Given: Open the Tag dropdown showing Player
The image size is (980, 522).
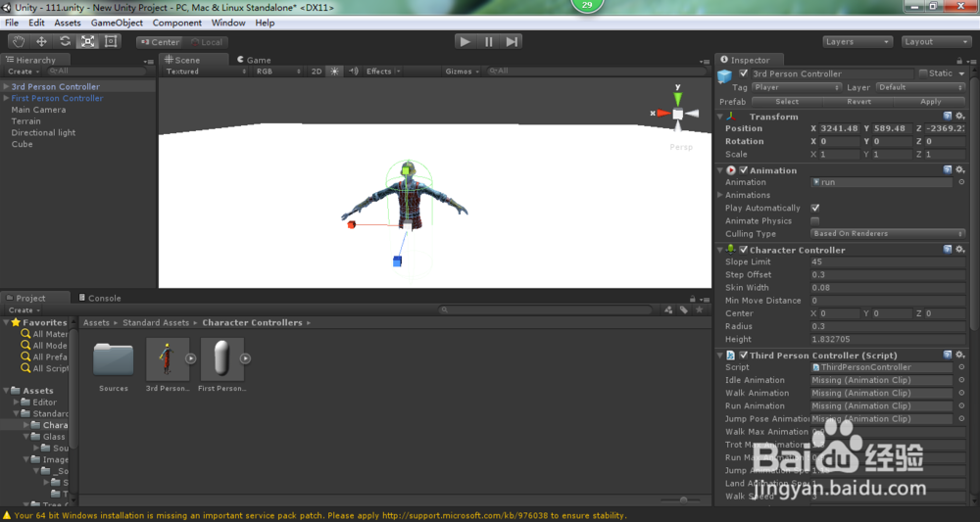Looking at the screenshot, I should click(x=797, y=87).
